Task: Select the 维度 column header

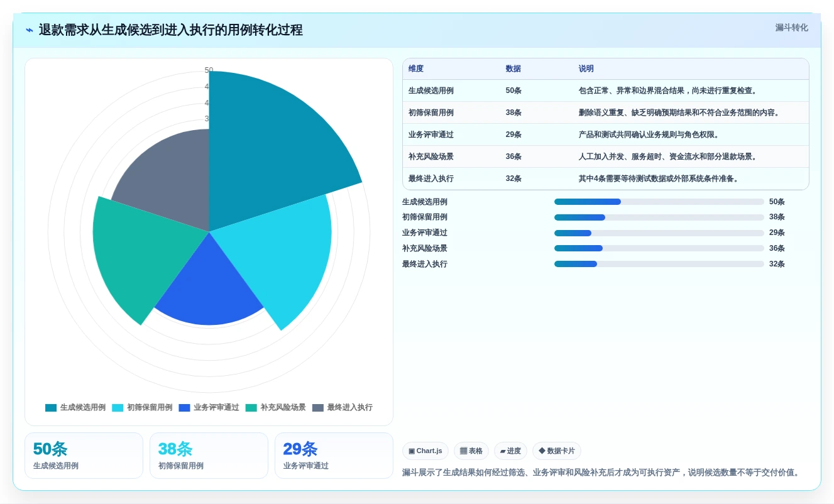Action: [x=416, y=68]
